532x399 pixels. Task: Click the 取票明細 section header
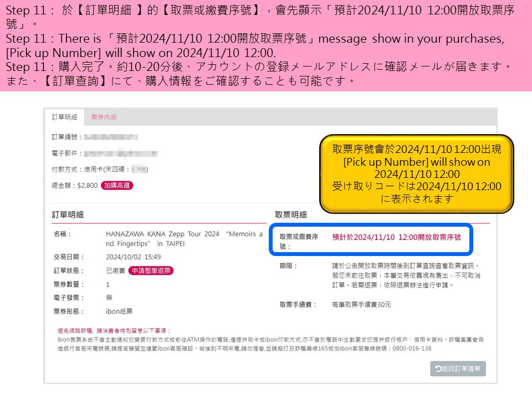[x=291, y=215]
